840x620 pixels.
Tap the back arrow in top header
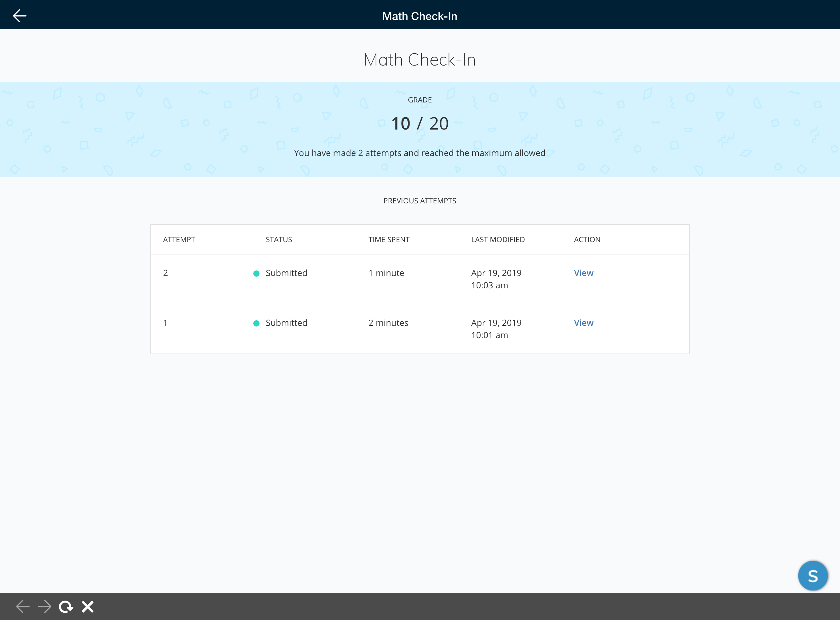[x=19, y=16]
